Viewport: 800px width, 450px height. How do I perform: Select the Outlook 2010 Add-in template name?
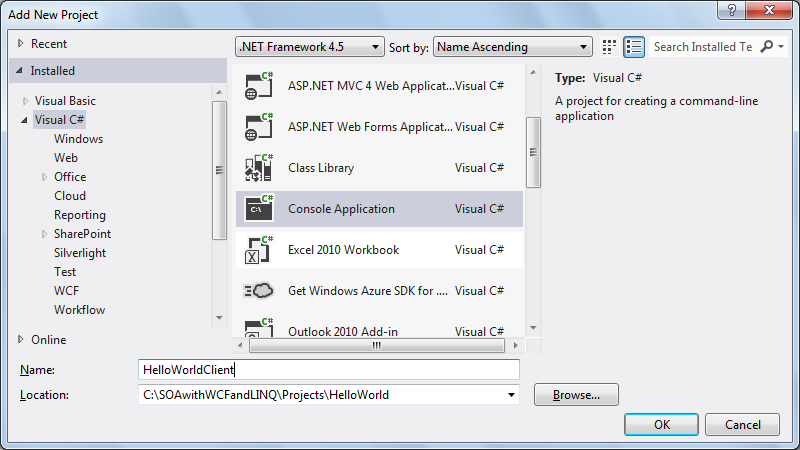coord(343,332)
